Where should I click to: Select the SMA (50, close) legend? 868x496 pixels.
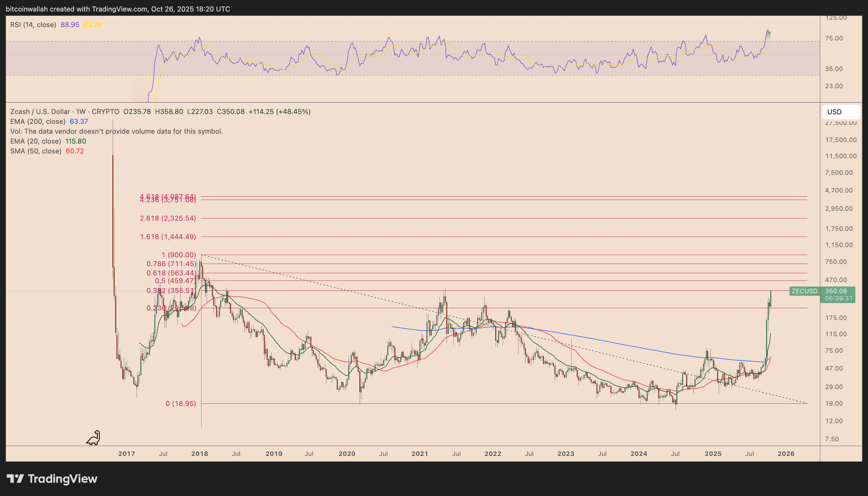point(36,151)
